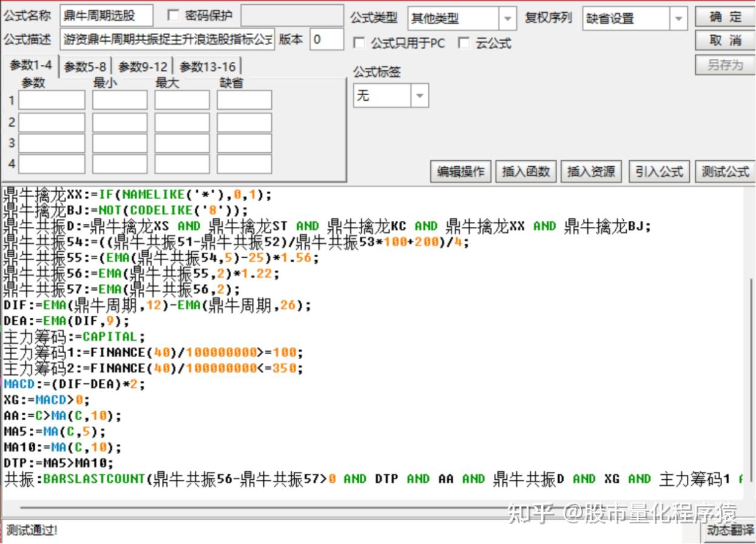Enable the 密码保护 password protection checkbox
The height and width of the screenshot is (544, 756).
click(173, 16)
